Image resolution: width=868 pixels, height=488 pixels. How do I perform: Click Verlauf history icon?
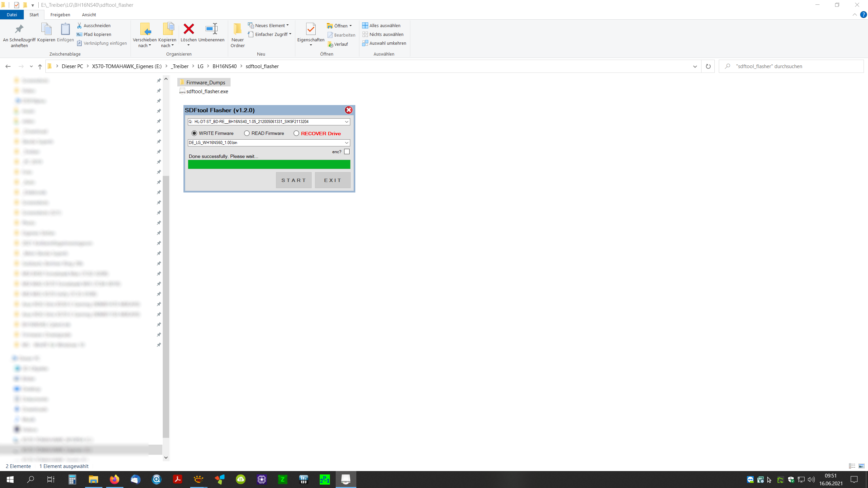click(x=331, y=44)
